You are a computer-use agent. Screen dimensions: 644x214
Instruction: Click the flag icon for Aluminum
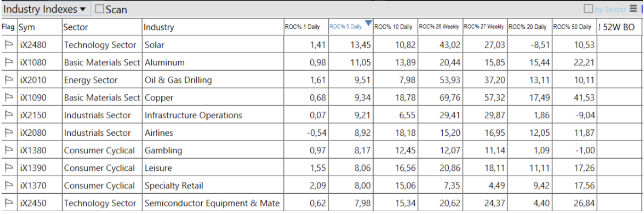pos(9,63)
